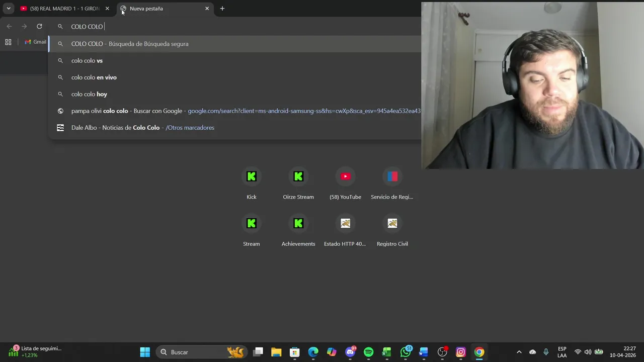
Task: Open the clock showing 22:27 10-04-2026
Action: [x=623, y=352]
